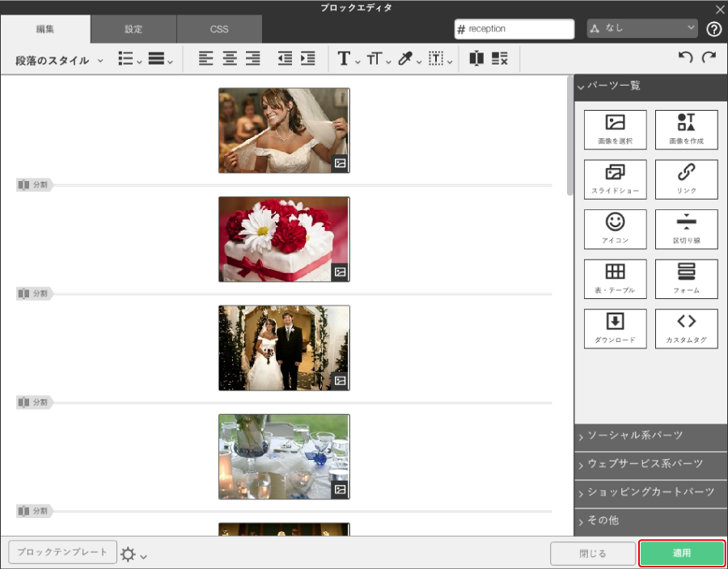This screenshot has width=728, height=569.
Task: Redo the last edit
Action: pyautogui.click(x=709, y=57)
